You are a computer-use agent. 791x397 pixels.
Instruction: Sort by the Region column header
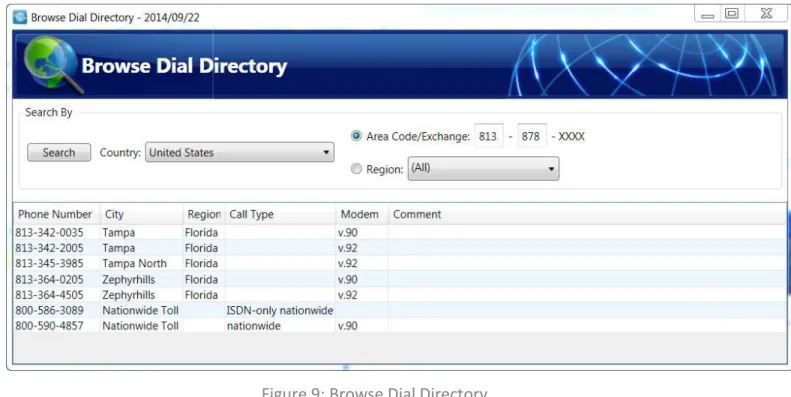pos(204,214)
